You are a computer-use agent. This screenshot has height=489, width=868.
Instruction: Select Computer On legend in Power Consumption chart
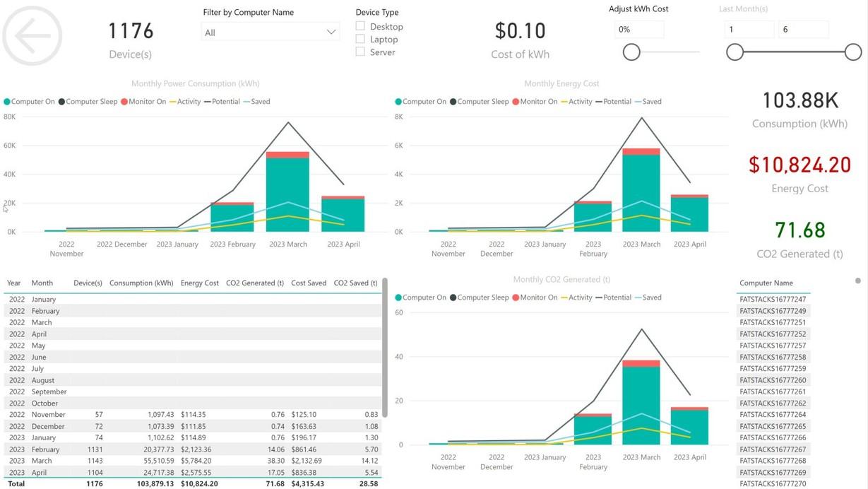pyautogui.click(x=29, y=102)
